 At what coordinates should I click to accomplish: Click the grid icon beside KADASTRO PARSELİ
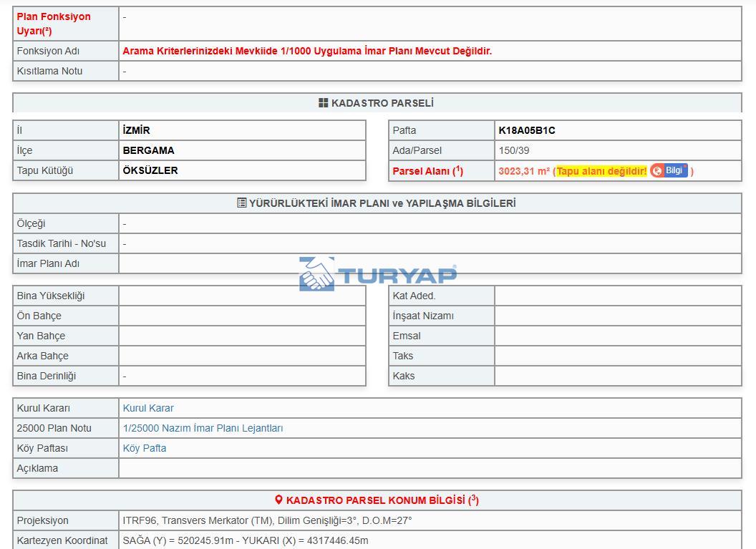(324, 103)
